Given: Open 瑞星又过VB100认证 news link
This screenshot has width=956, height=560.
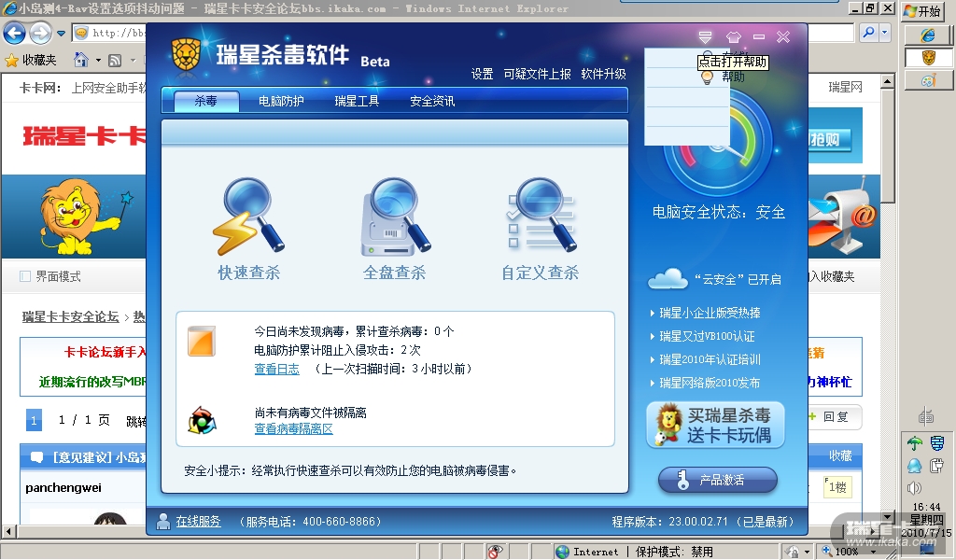Looking at the screenshot, I should point(707,336).
